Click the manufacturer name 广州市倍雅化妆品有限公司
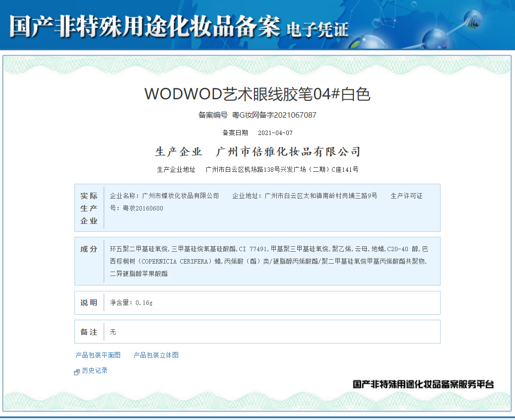The height and width of the screenshot is (420, 515). (x=288, y=151)
